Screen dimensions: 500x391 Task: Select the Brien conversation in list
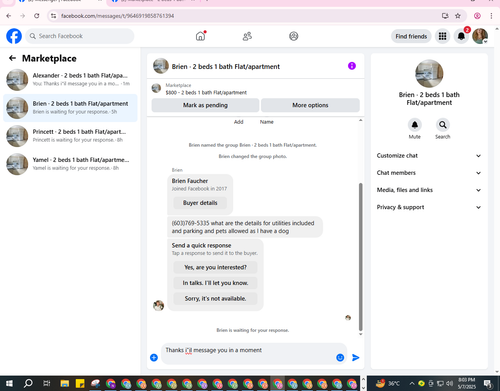tap(70, 108)
